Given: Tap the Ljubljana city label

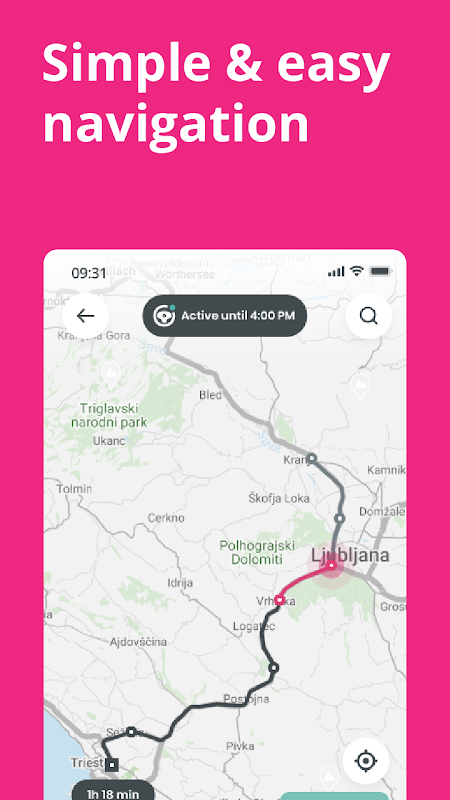Looking at the screenshot, I should pyautogui.click(x=351, y=555).
